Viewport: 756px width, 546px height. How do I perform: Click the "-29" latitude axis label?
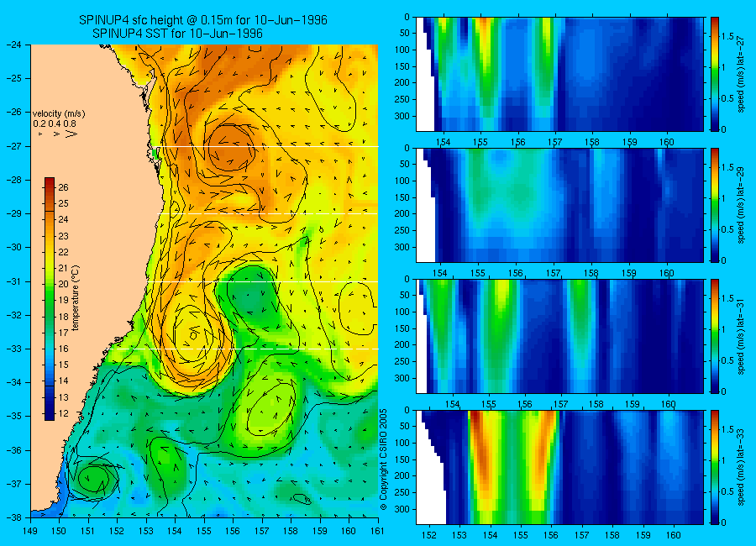(x=13, y=213)
